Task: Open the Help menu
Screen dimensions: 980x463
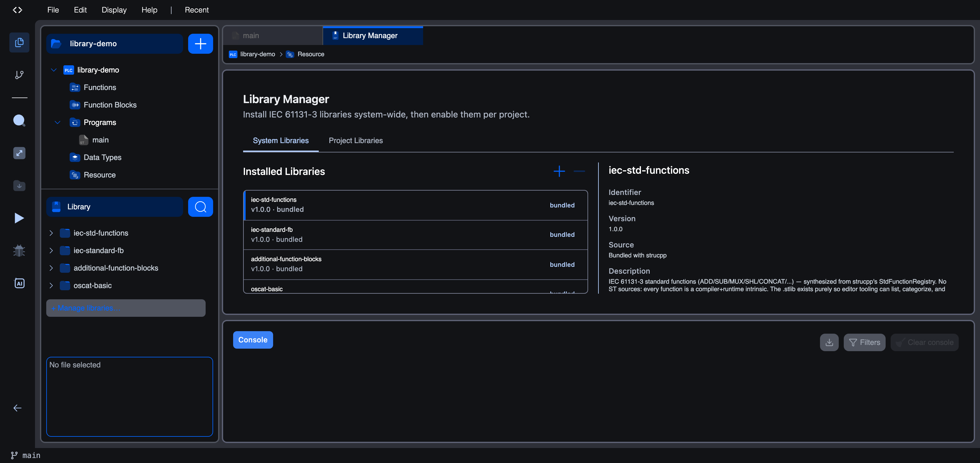Action: point(149,10)
